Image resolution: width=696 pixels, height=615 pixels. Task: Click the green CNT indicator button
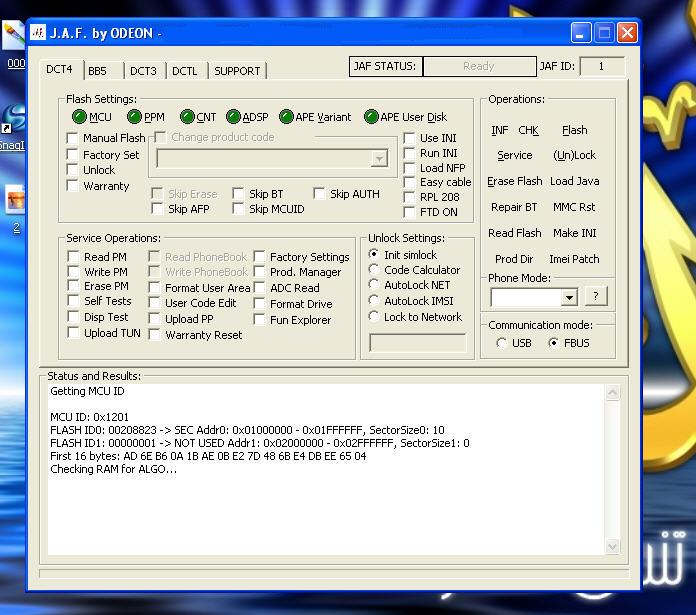187,117
